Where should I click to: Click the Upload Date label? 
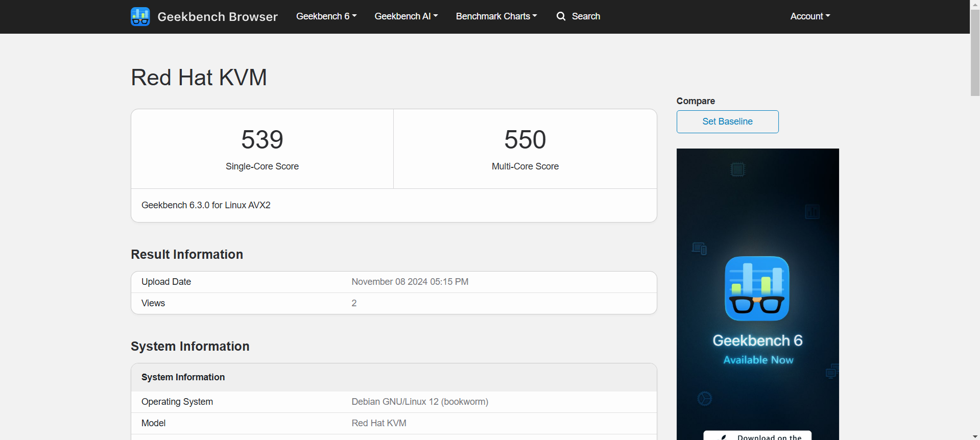point(166,282)
